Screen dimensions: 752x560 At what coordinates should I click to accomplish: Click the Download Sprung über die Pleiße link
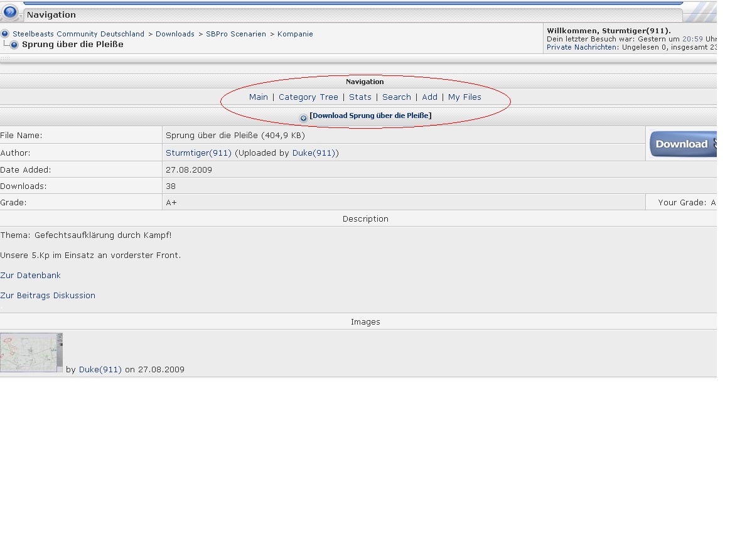(370, 116)
